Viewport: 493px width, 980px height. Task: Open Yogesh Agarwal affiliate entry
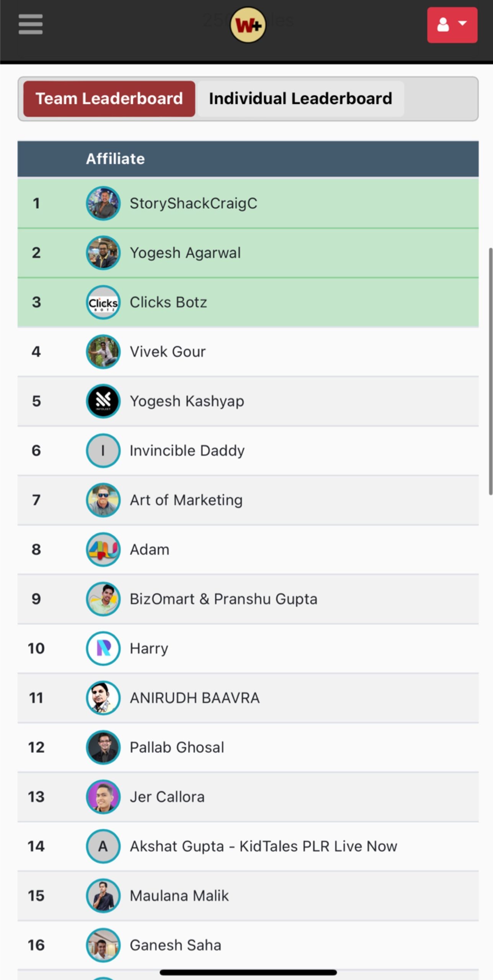[x=185, y=253]
